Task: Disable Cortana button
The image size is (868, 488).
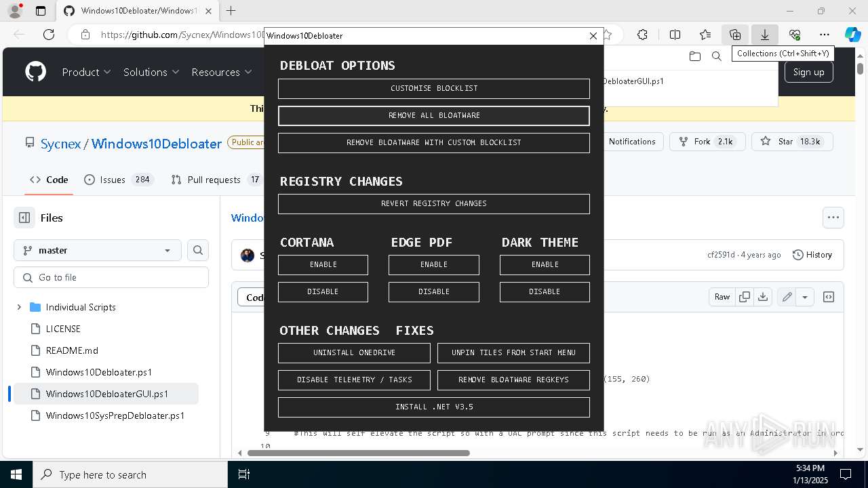Action: [x=323, y=292]
